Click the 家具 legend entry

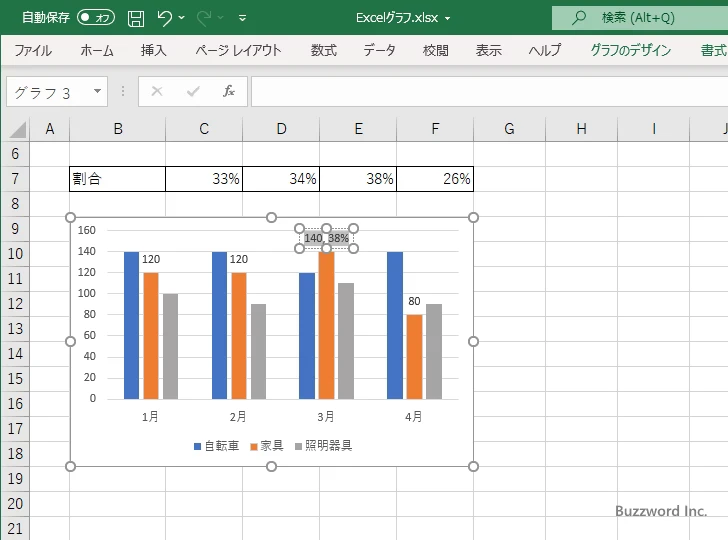pos(266,446)
